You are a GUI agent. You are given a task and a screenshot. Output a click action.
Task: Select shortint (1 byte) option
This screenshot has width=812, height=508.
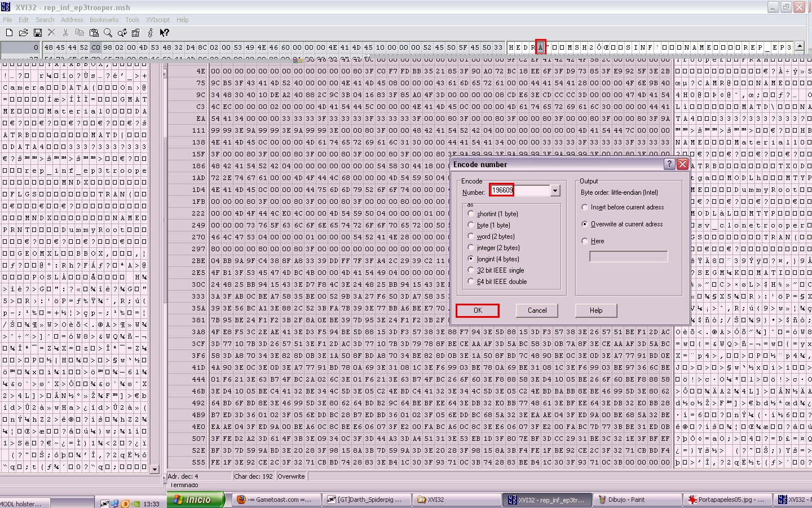tap(471, 213)
